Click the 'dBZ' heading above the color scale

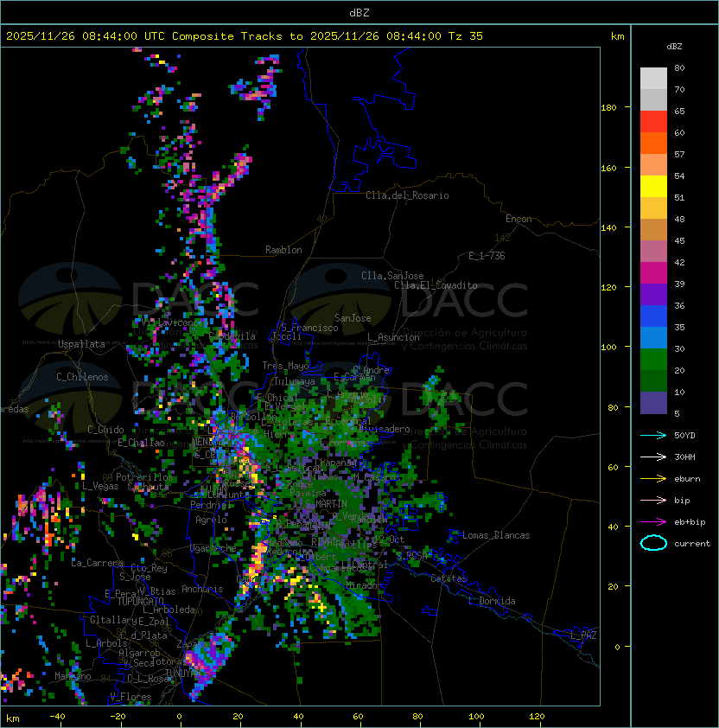pos(674,47)
